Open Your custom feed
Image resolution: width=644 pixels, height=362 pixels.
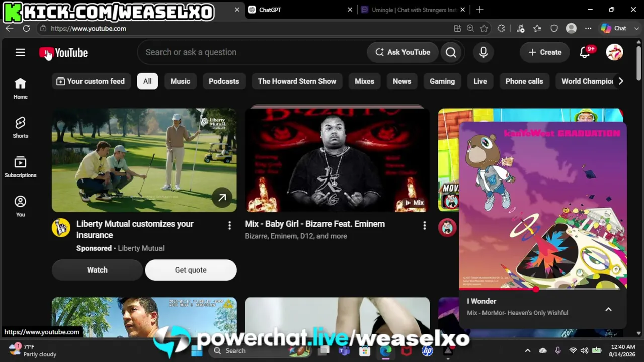coord(91,81)
